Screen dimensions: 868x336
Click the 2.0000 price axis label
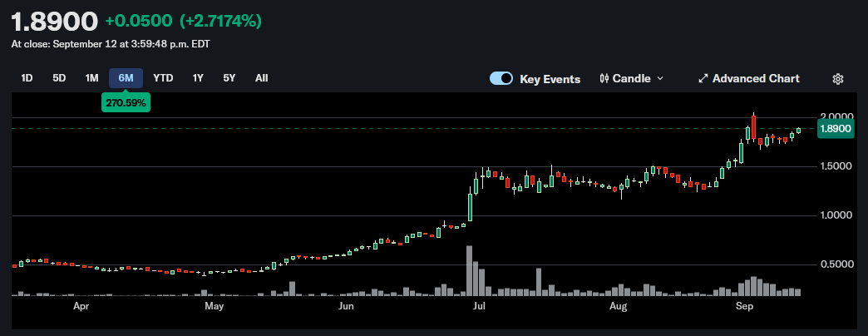coord(836,116)
